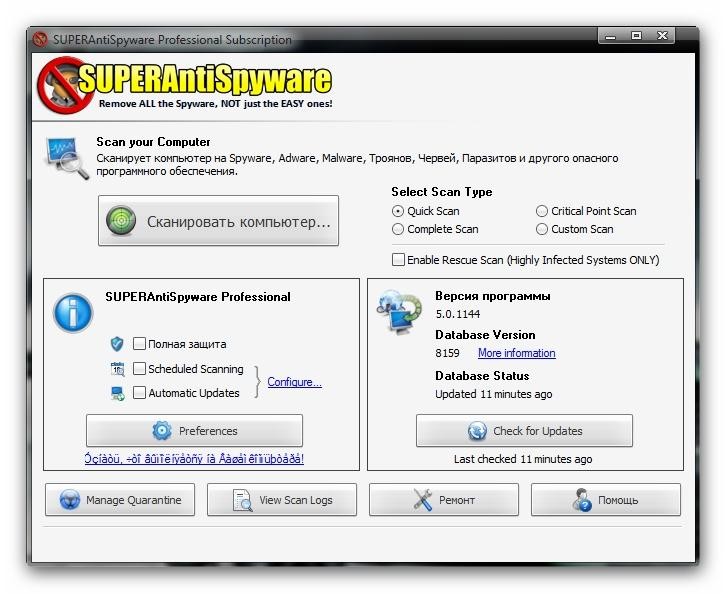This screenshot has width=727, height=594.
Task: Click the blue information icon
Action: coord(73,313)
